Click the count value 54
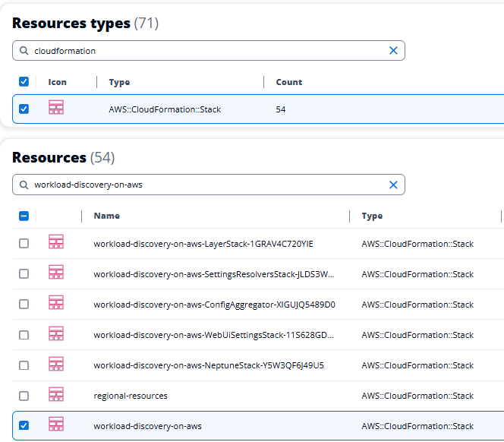Image resolution: width=504 pixels, height=442 pixels. (x=281, y=109)
